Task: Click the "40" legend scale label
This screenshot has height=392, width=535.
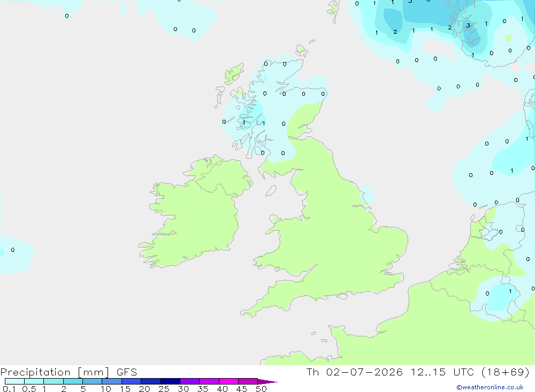Action: click(222, 389)
